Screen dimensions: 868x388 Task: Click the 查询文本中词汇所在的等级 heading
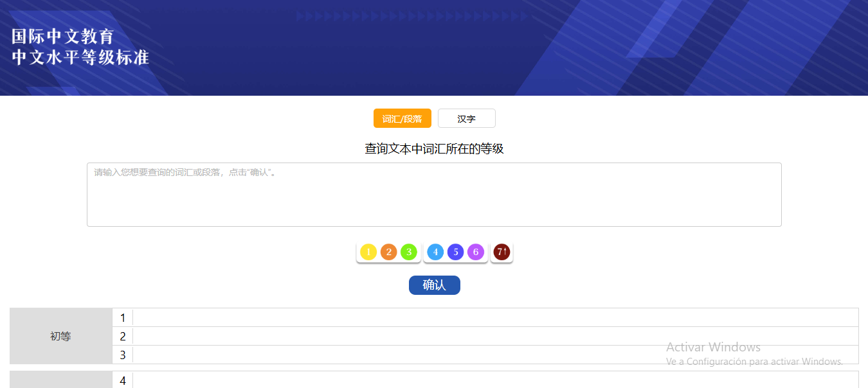click(x=434, y=149)
